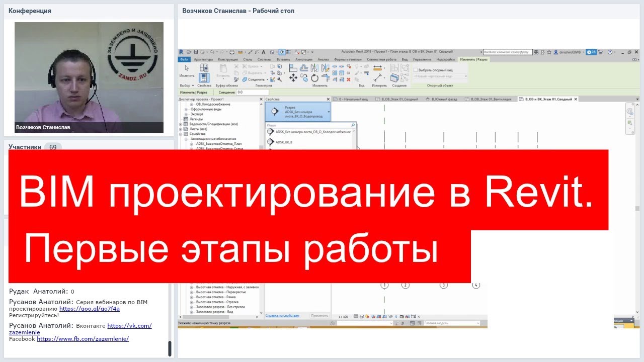The image size is (644, 362).
Task: Click the shopping cart icon in title bar
Action: point(600,52)
